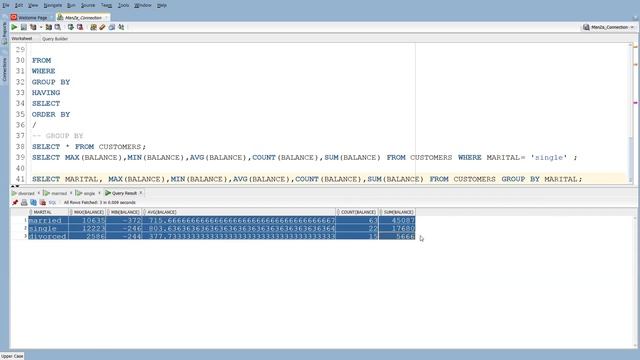Click the MIN(BALANCE) column header
This screenshot has height=360, width=640.
coord(124,212)
